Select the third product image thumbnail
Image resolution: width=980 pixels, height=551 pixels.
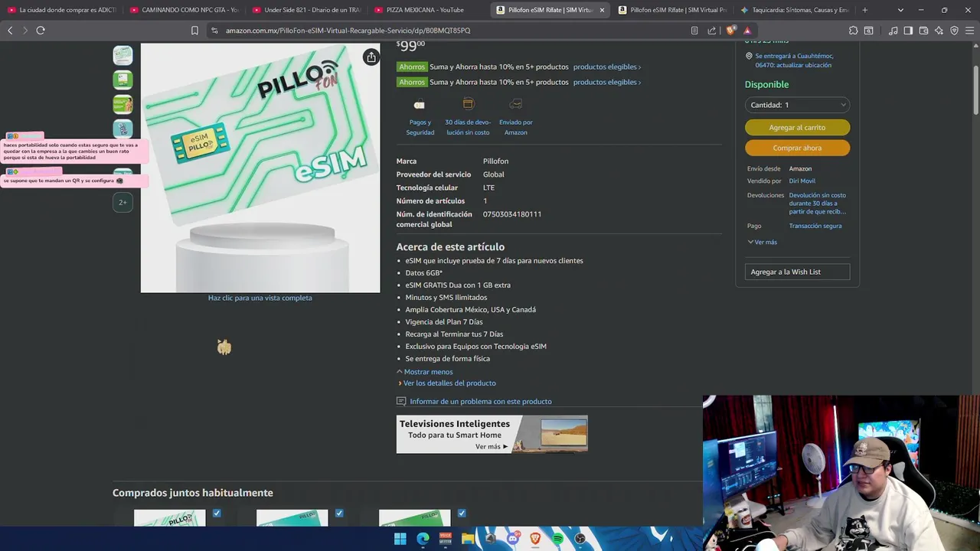pyautogui.click(x=122, y=104)
